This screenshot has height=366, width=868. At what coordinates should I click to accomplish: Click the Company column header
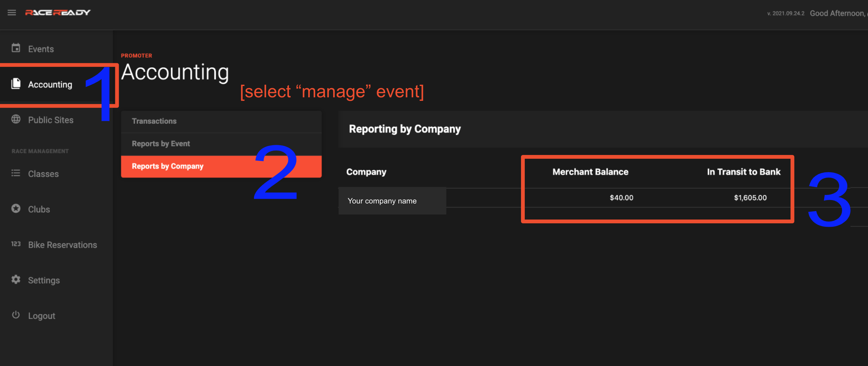click(x=366, y=172)
